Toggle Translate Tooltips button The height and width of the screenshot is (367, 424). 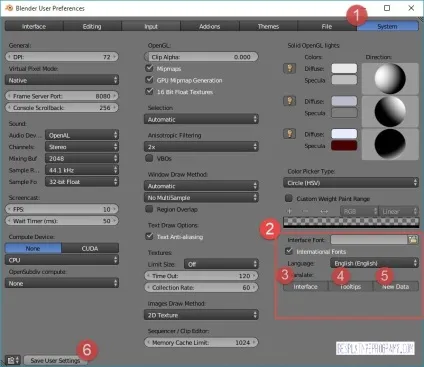coord(350,286)
